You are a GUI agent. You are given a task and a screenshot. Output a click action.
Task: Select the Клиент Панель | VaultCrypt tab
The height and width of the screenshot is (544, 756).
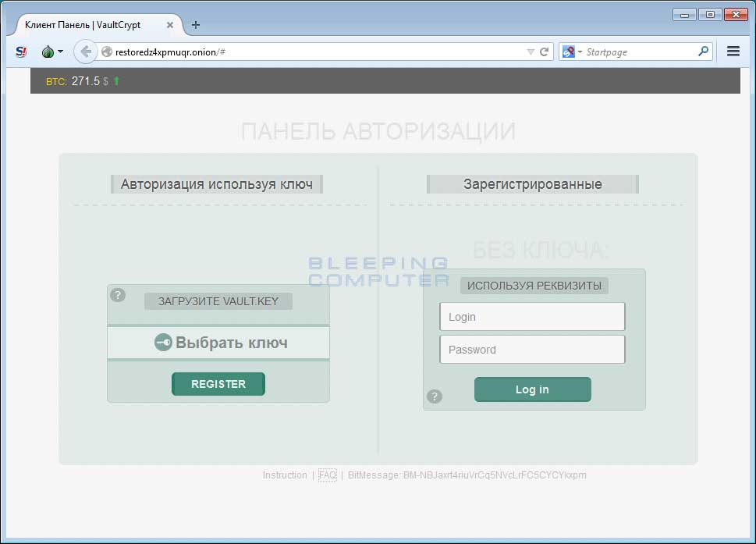coord(98,25)
